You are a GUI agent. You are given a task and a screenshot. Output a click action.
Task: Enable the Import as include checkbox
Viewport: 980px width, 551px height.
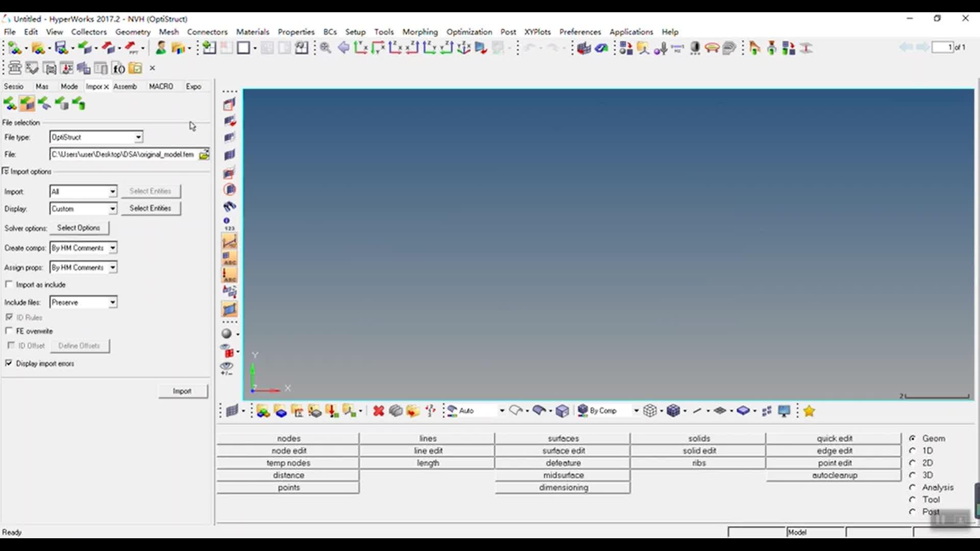[x=9, y=284]
